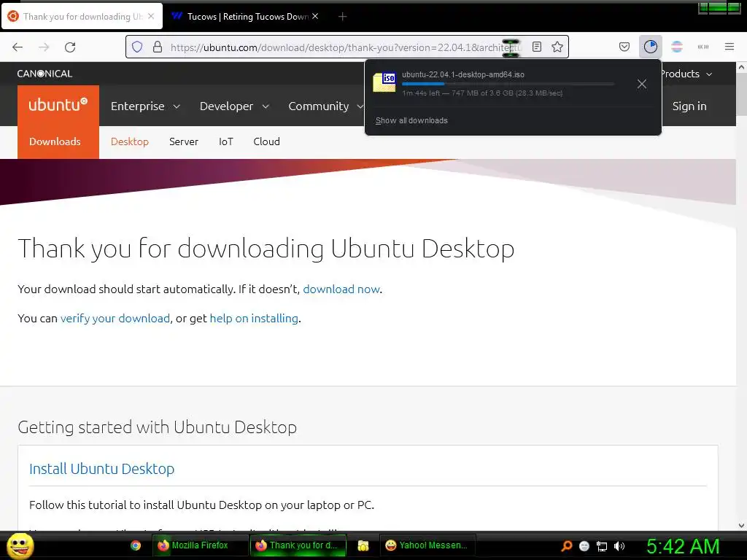Switch to Yahoo! Messenger taskbar window
The height and width of the screenshot is (560, 747).
[x=427, y=545]
